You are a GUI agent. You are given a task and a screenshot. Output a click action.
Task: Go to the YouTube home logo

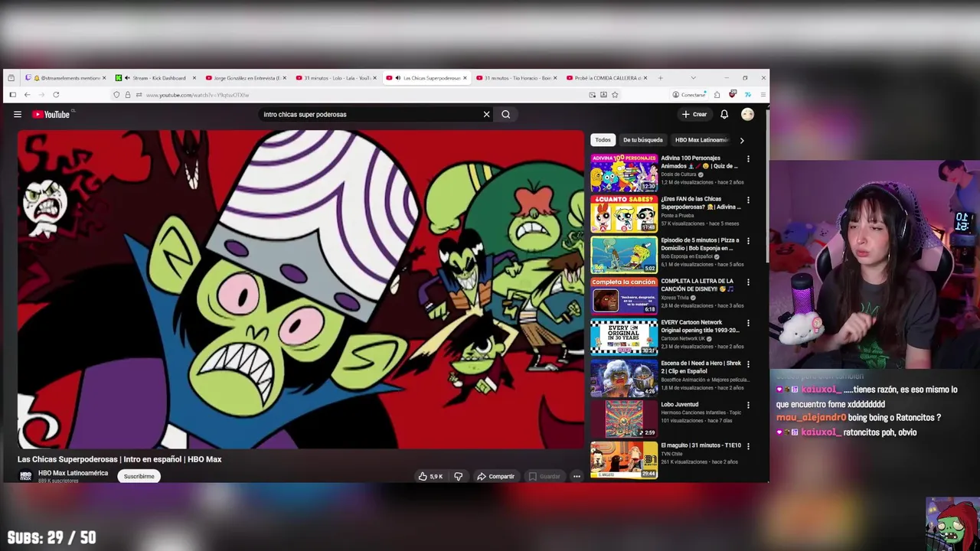click(51, 114)
